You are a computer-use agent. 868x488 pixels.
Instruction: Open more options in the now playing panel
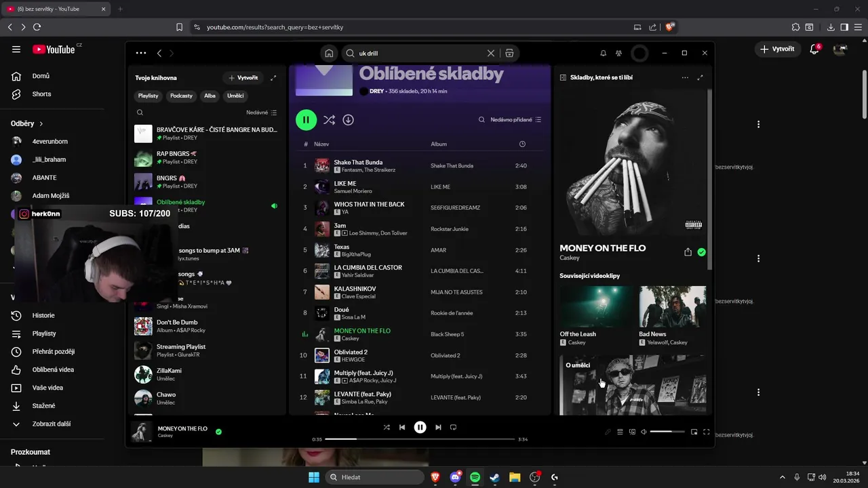tap(685, 78)
